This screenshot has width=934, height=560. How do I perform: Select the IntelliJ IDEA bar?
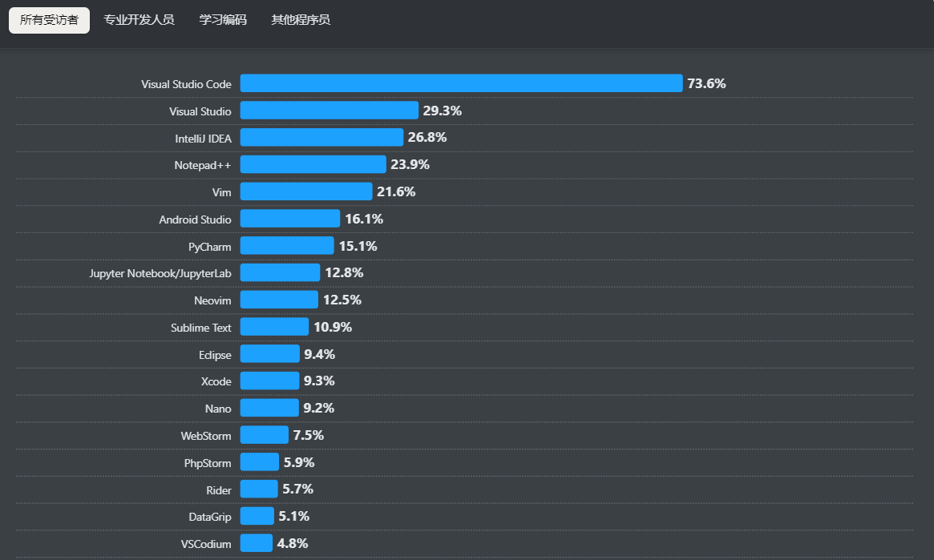coord(321,138)
